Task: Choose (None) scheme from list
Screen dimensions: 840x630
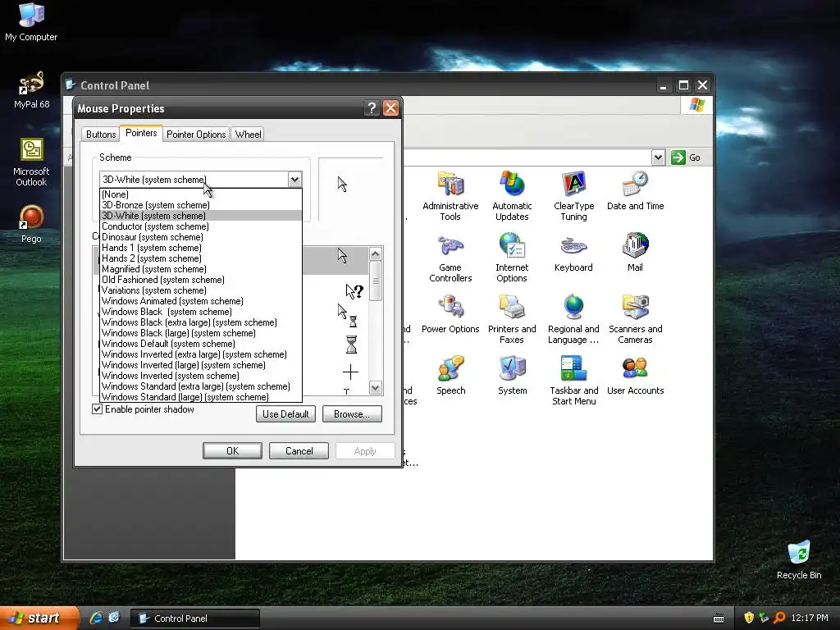Action: point(201,194)
